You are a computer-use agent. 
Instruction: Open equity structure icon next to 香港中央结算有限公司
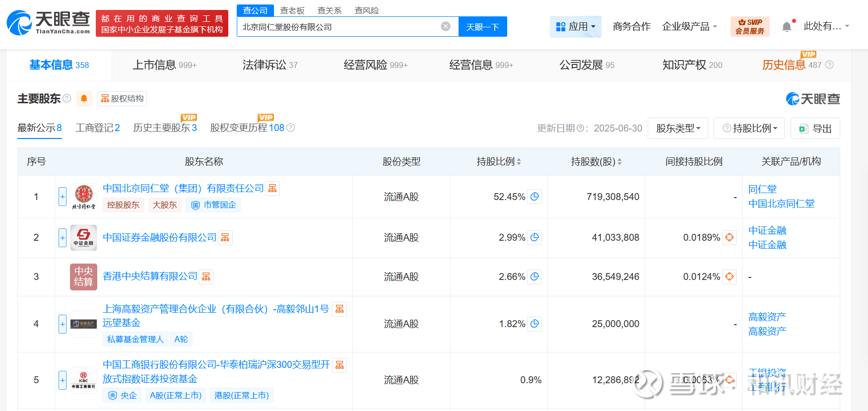(x=206, y=276)
